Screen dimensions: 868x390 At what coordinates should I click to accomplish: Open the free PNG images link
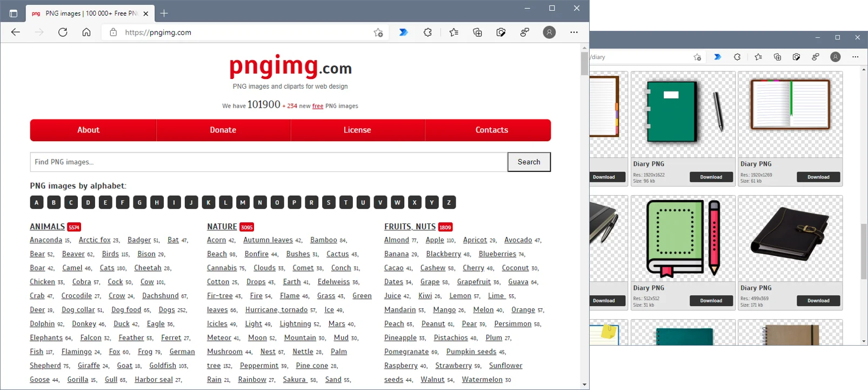[x=318, y=106]
